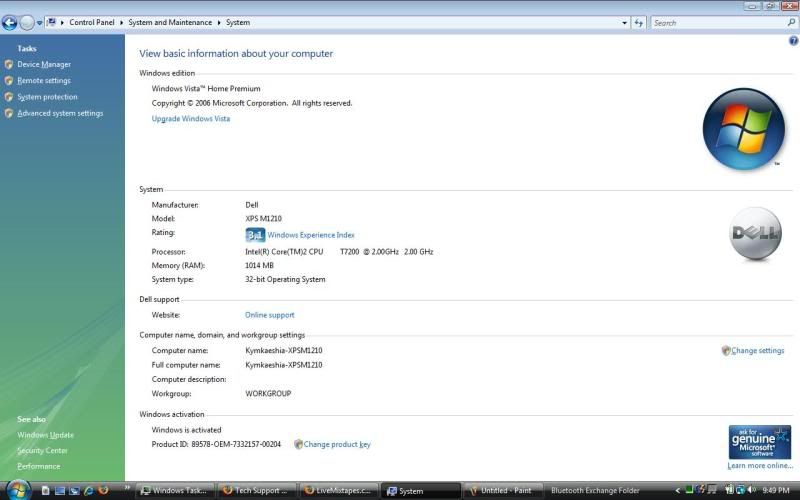Click the Dell logo image
800x500 pixels.
coord(755,234)
